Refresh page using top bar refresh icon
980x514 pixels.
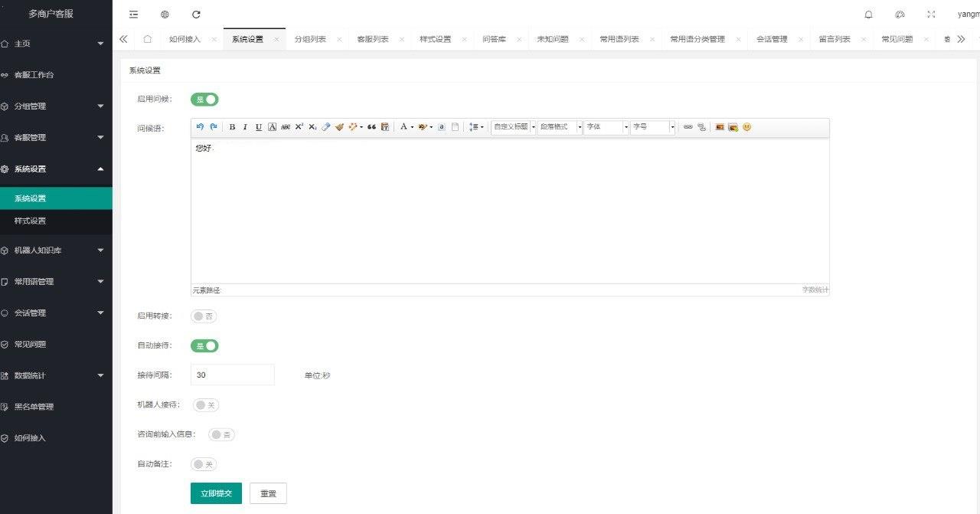tap(196, 15)
